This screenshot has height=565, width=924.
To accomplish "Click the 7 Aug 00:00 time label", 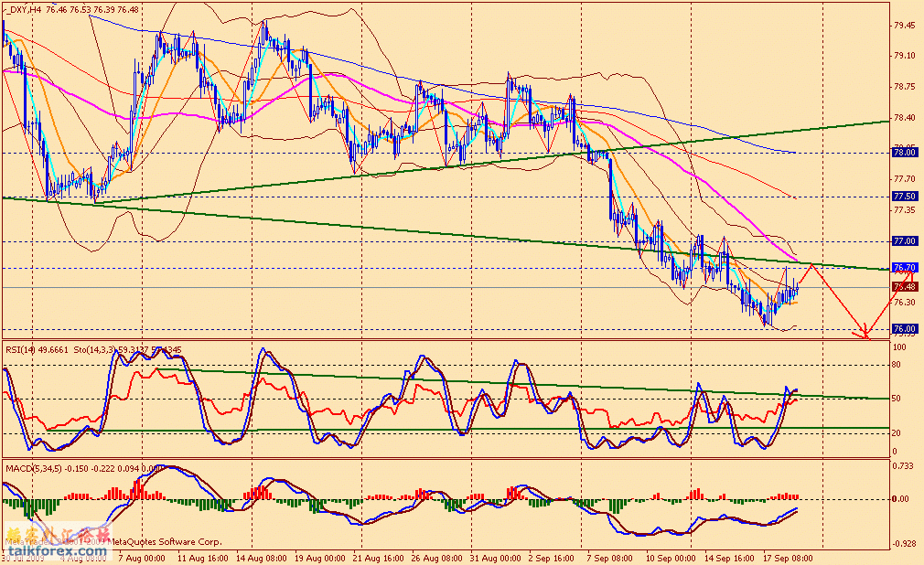I will pos(142,558).
